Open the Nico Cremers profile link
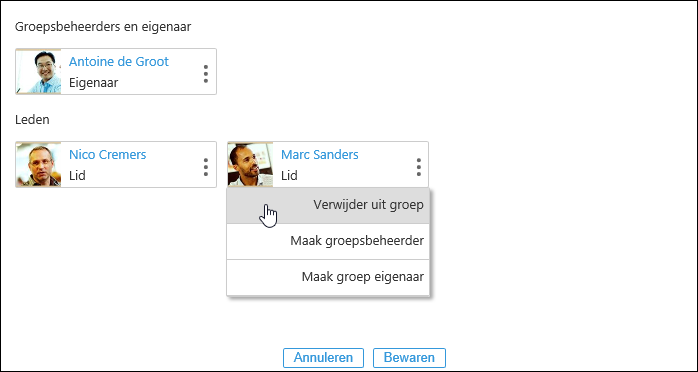Screen dimensions: 698x372 click(107, 155)
